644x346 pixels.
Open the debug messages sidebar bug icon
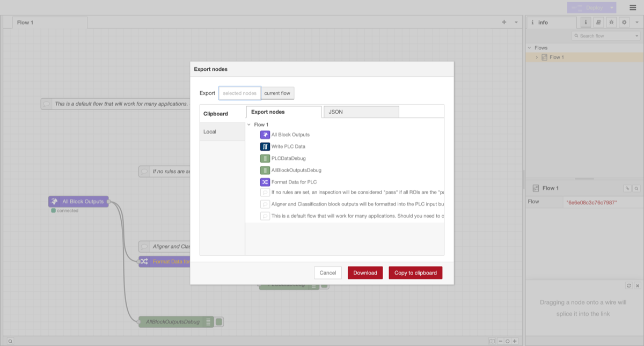click(x=610, y=22)
